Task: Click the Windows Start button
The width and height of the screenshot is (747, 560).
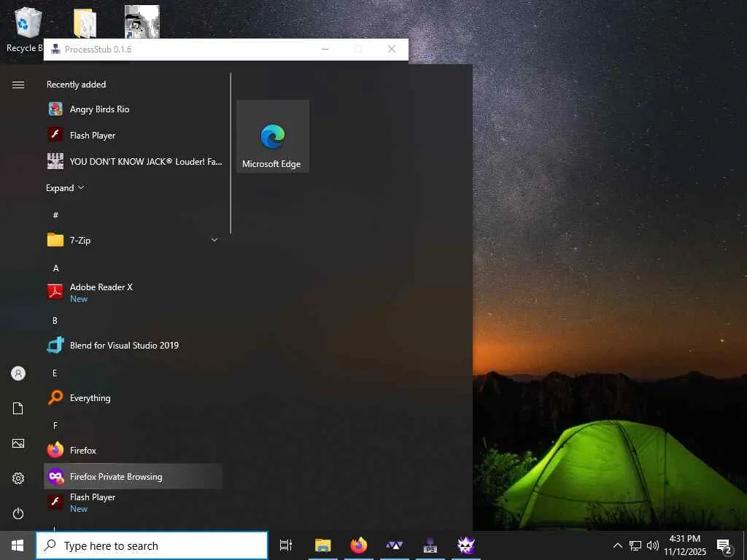Action: pyautogui.click(x=18, y=545)
